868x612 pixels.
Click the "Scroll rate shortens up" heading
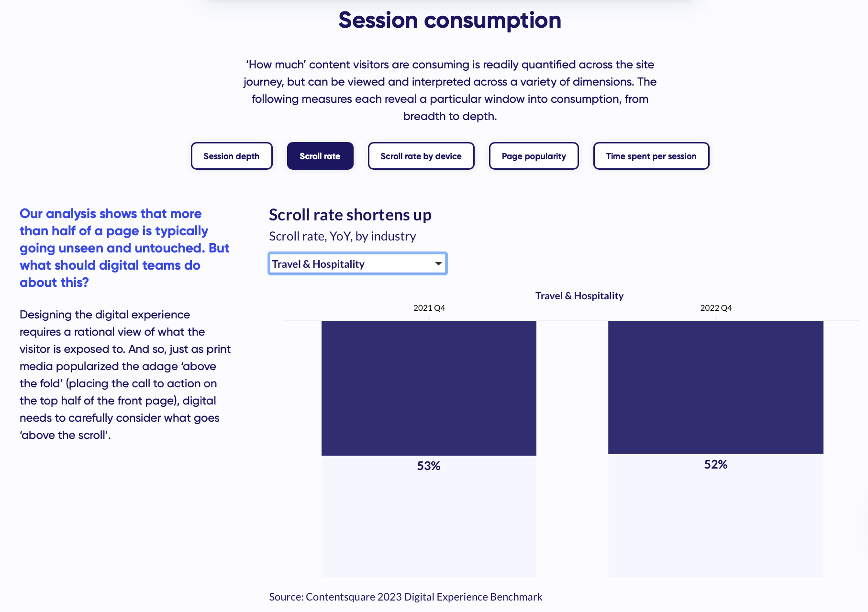click(350, 215)
